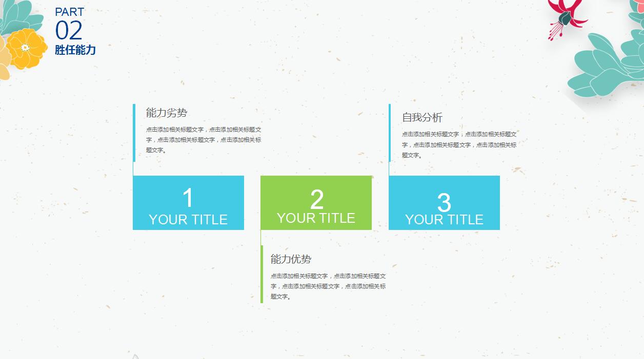Click the number "2" in the green box
The width and height of the screenshot is (644, 359).
coord(316,199)
